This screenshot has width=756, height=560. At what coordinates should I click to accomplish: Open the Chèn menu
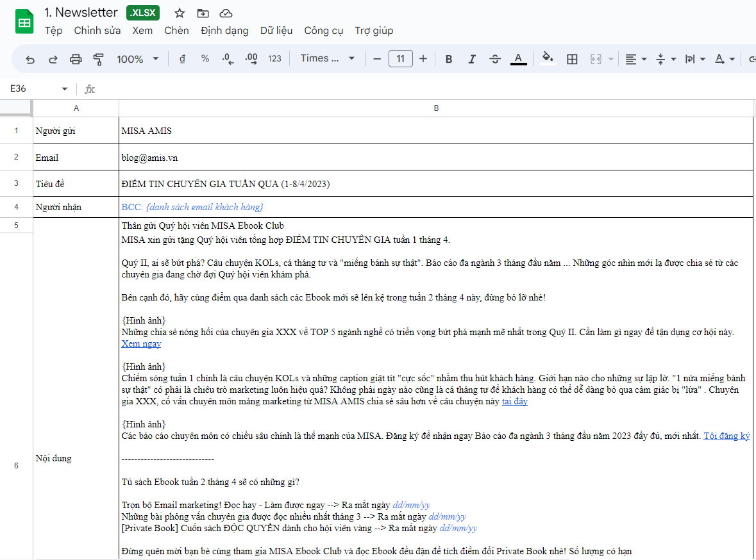(x=176, y=30)
